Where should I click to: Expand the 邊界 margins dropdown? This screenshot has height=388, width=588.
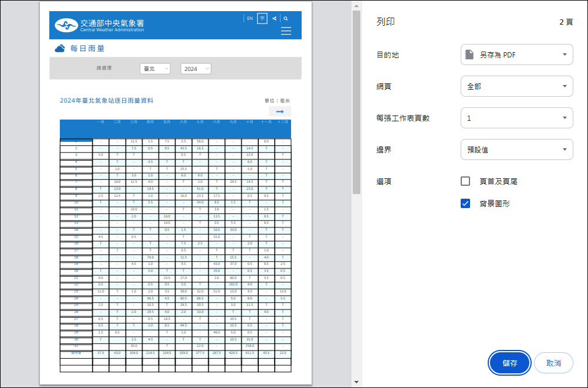516,149
